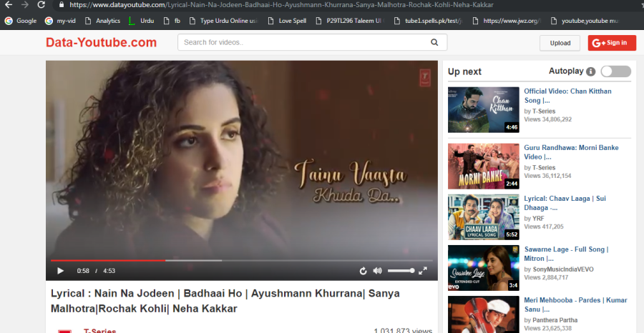This screenshot has height=333, width=644.
Task: Click Views 2,884,717 text
Action: pyautogui.click(x=546, y=277)
